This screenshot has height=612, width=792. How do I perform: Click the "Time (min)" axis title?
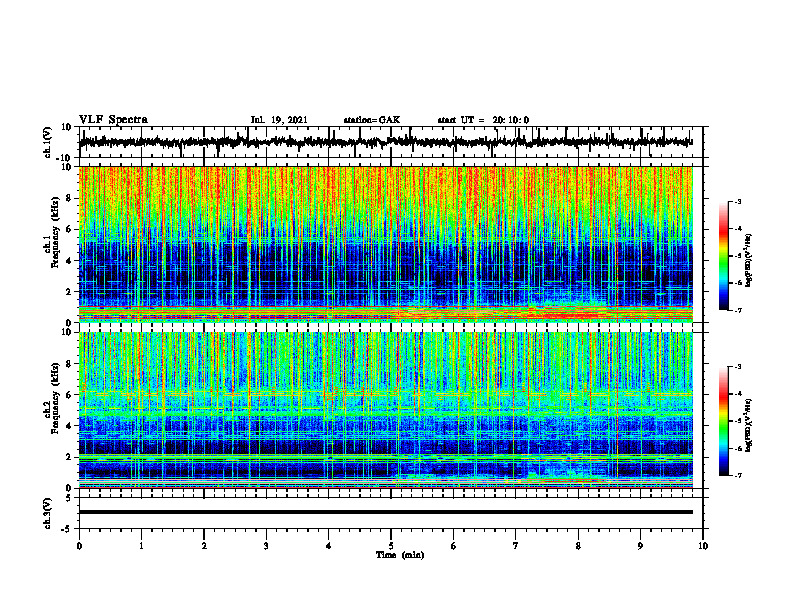point(400,555)
